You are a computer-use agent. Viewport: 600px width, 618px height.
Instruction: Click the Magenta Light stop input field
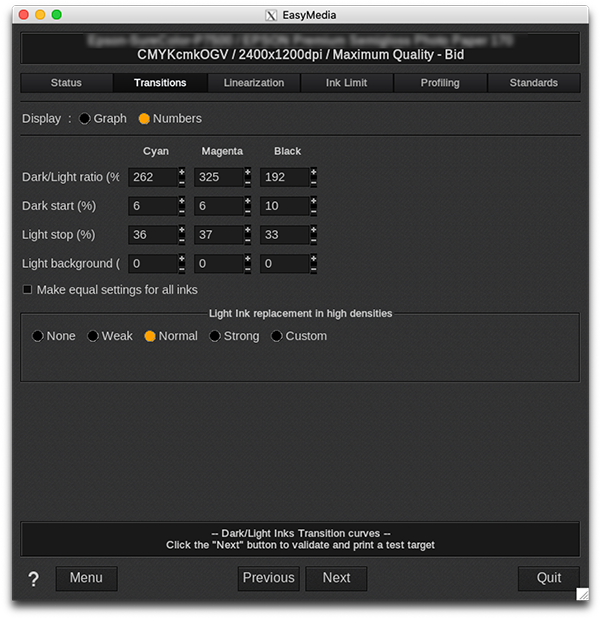tap(218, 235)
